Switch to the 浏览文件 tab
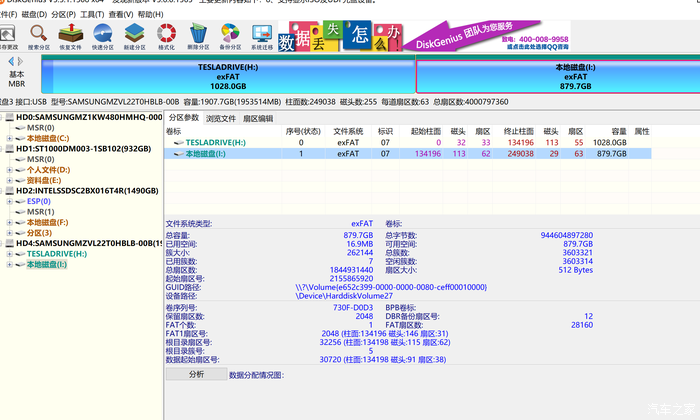Image resolution: width=700 pixels, height=420 pixels. [220, 119]
